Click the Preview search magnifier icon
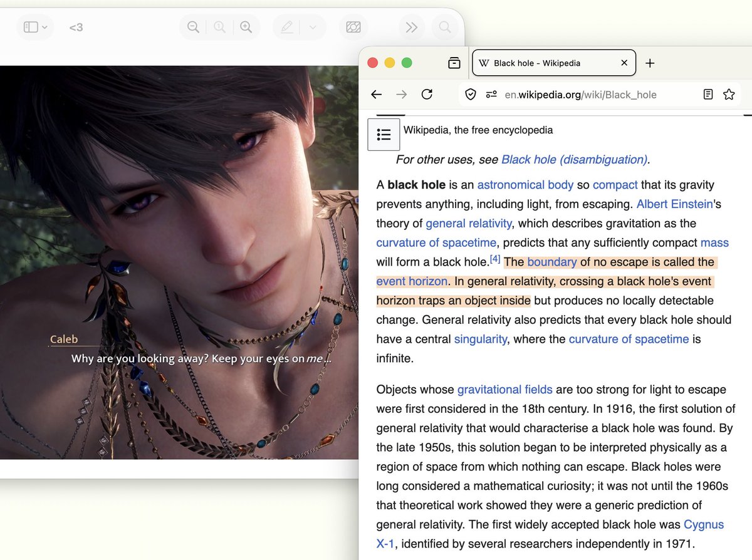The height and width of the screenshot is (560, 752). pyautogui.click(x=445, y=27)
